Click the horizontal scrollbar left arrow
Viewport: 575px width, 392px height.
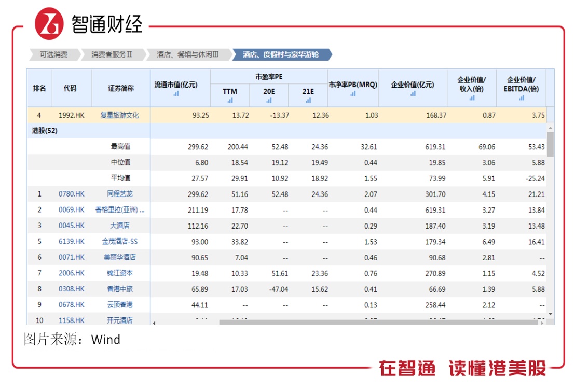154,323
